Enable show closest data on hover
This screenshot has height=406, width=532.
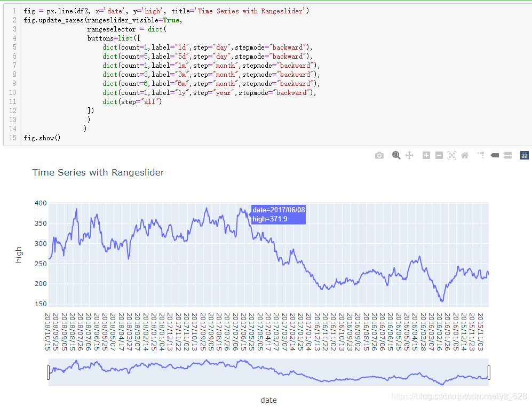(495, 155)
